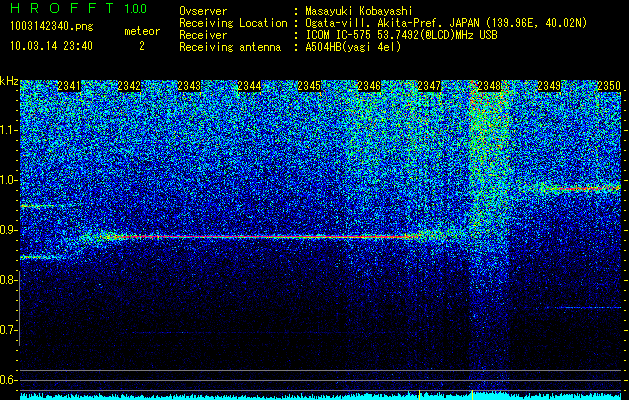629x400 pixels.
Task: Click the 0.6 frequency axis label
Action: click(x=8, y=380)
